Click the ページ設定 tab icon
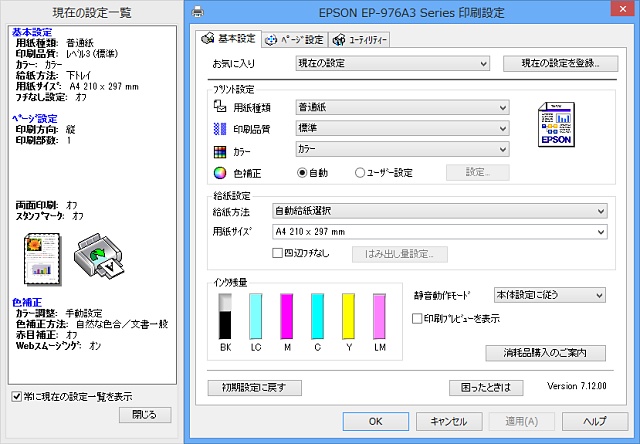Image resolution: width=640 pixels, height=444 pixels. [x=271, y=40]
